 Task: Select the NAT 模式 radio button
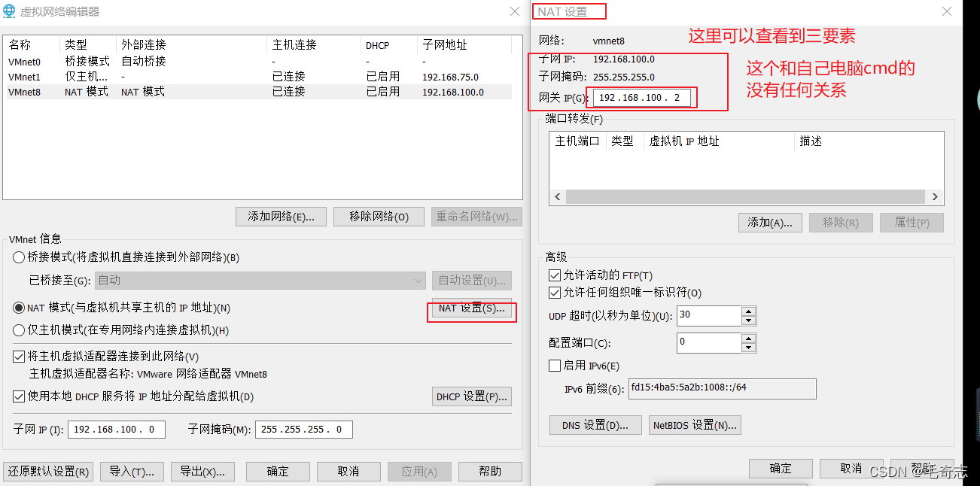tap(19, 308)
